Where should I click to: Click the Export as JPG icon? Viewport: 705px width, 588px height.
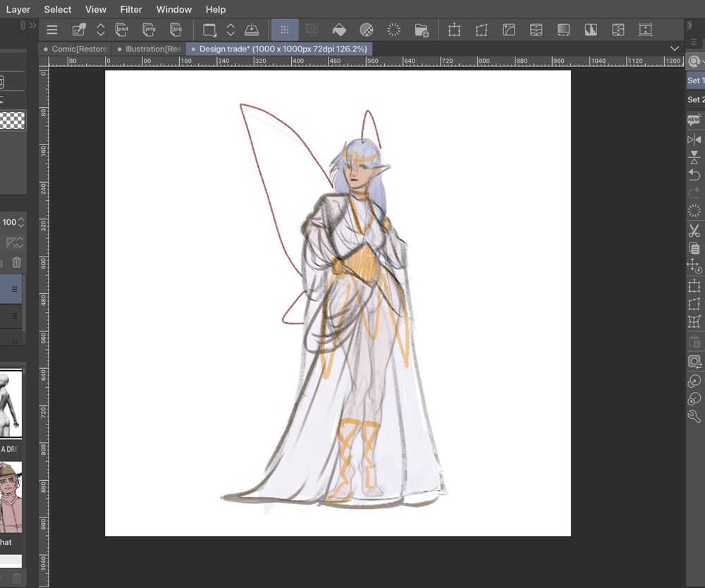[x=176, y=30]
